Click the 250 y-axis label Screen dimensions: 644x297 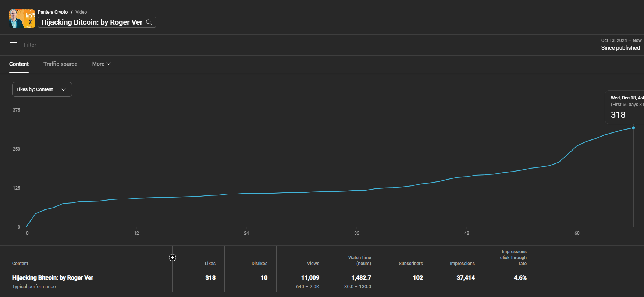tap(17, 149)
